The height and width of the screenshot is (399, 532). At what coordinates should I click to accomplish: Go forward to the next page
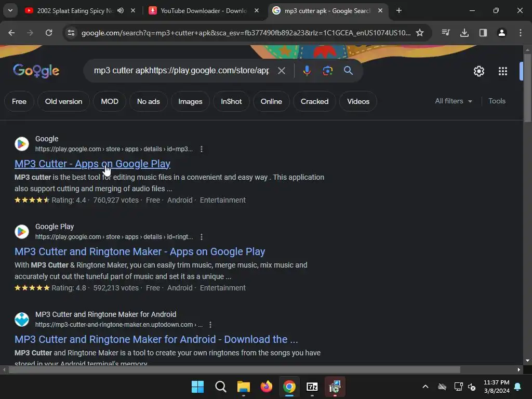[x=30, y=33]
